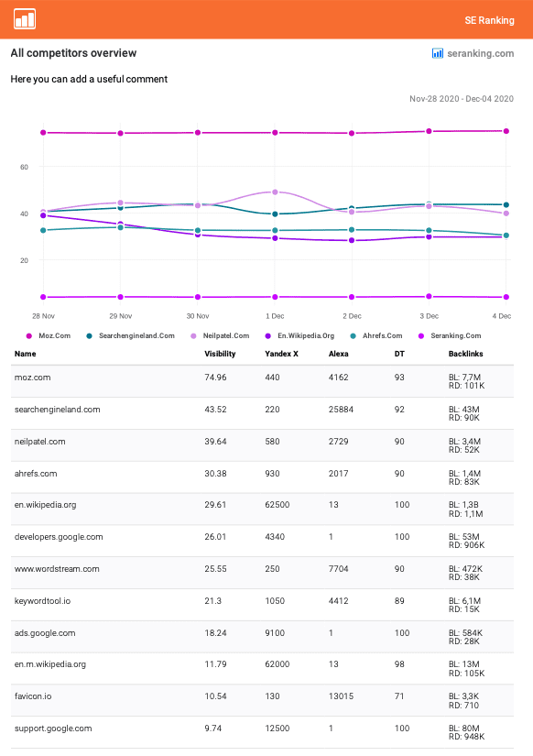Screen dimensions: 533x756
Task: Toggle Searchengineland.Com legend series
Action: coord(131,335)
